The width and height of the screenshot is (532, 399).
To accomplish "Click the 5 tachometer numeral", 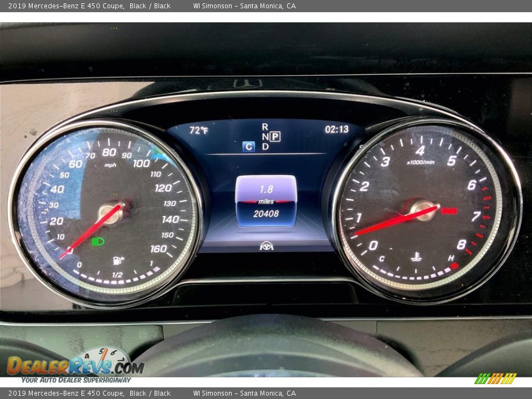I will 452,161.
